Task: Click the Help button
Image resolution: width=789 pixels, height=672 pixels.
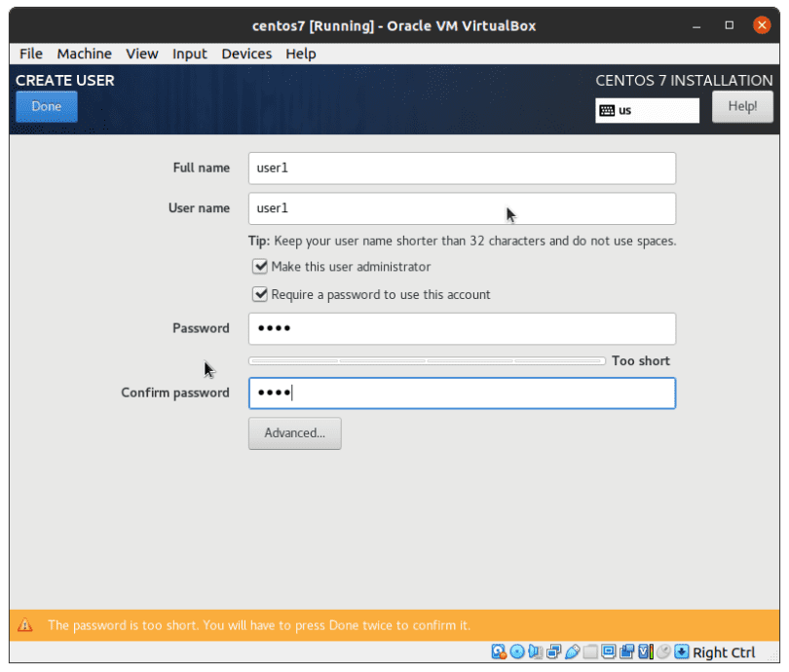Action: [742, 105]
